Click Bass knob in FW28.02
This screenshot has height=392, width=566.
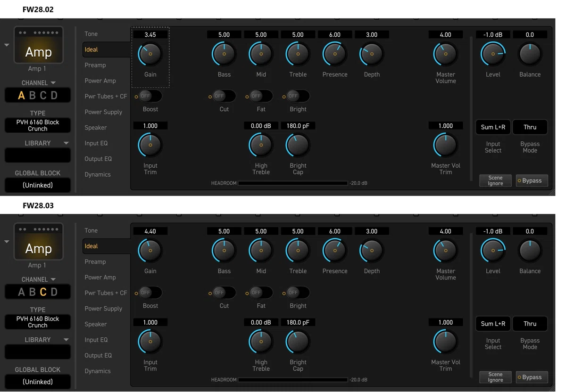[224, 54]
